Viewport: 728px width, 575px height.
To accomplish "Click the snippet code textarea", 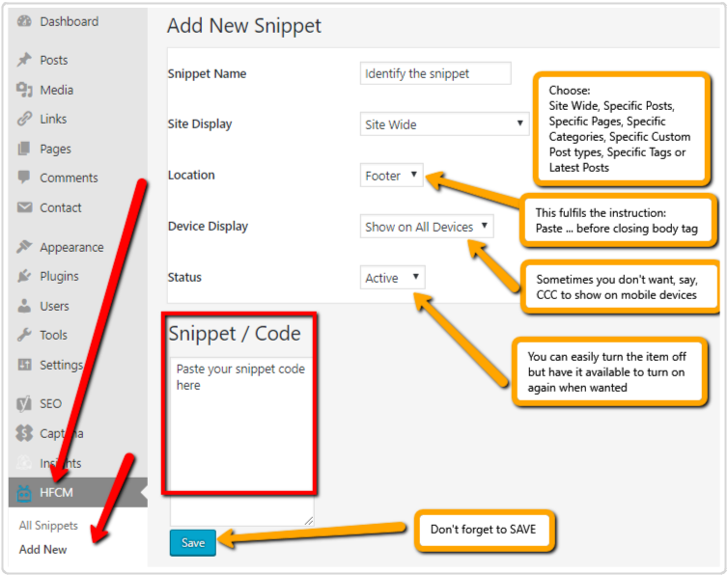I will (241, 441).
